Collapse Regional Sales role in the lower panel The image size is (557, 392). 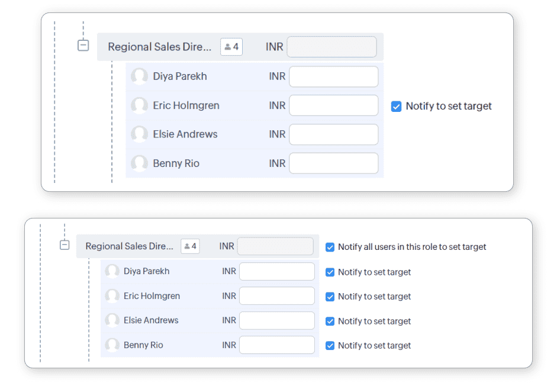[65, 245]
